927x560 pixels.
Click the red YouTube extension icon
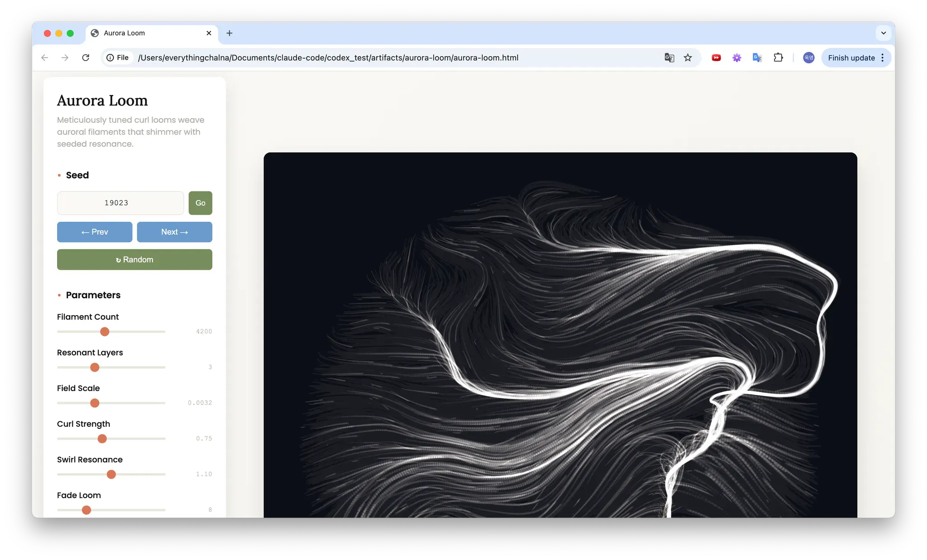[x=716, y=57]
